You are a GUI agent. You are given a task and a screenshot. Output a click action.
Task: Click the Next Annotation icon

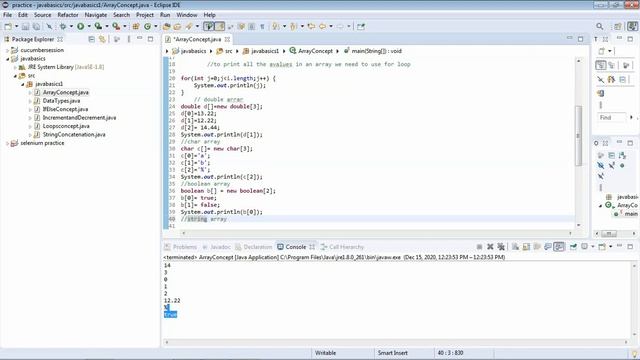pyautogui.click(x=276, y=27)
